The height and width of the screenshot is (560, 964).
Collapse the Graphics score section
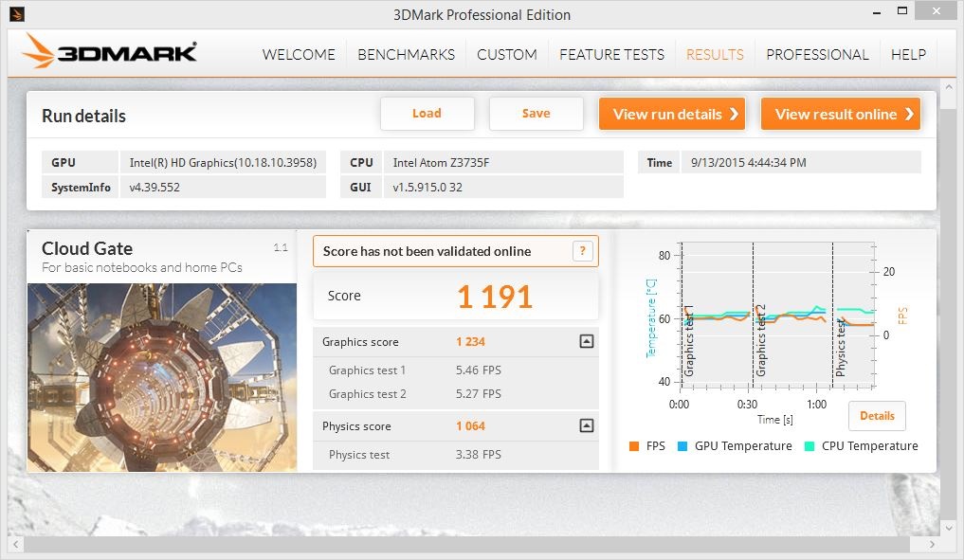pos(586,342)
